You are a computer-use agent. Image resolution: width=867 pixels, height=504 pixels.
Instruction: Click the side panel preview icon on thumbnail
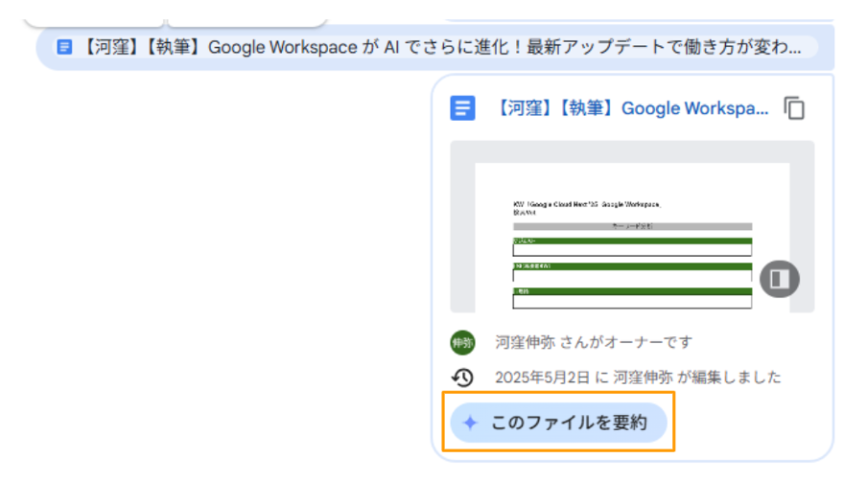point(779,279)
